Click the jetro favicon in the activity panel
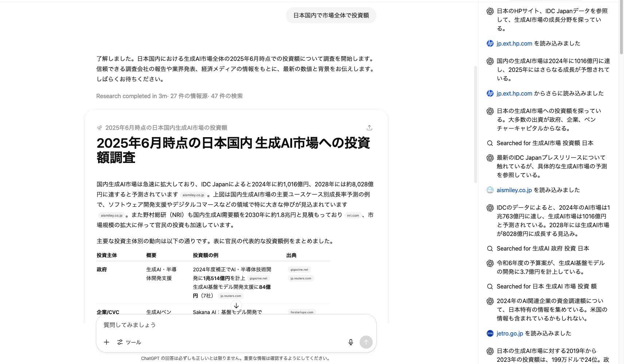This screenshot has height=364, width=624. 489,333
